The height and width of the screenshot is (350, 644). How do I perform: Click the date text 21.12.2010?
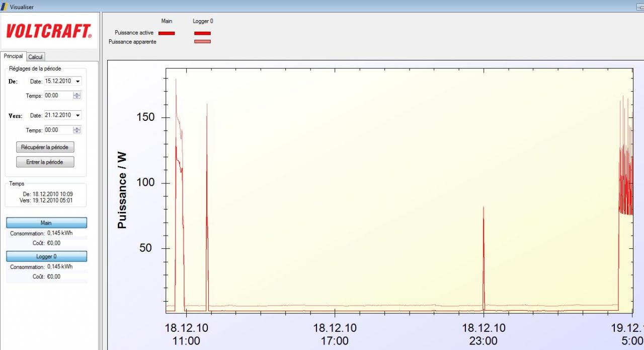[58, 115]
